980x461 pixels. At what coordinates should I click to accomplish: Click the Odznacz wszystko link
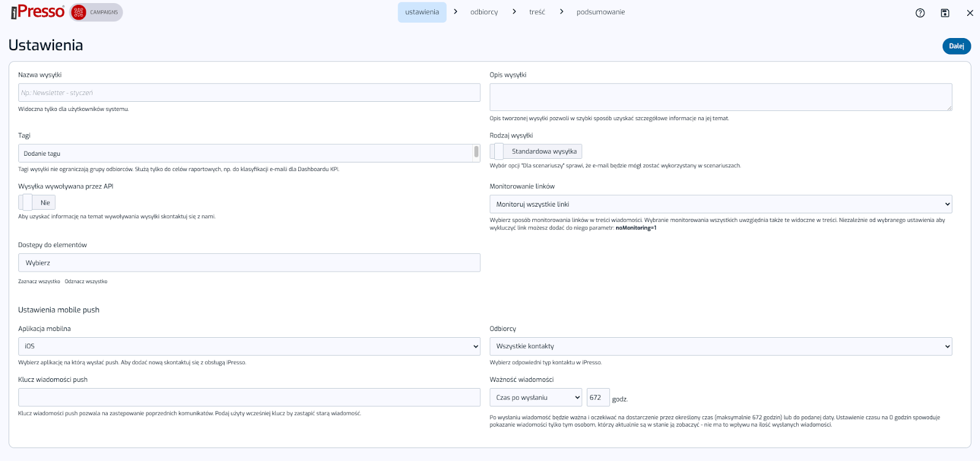click(x=86, y=281)
